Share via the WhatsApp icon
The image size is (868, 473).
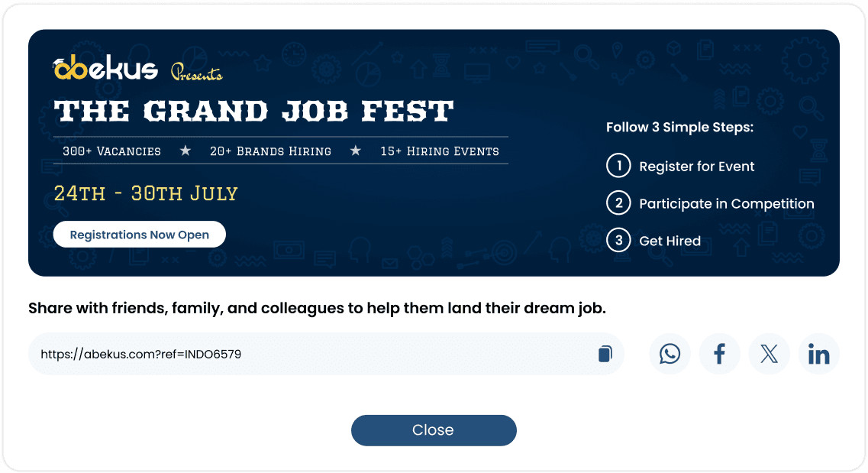point(670,354)
